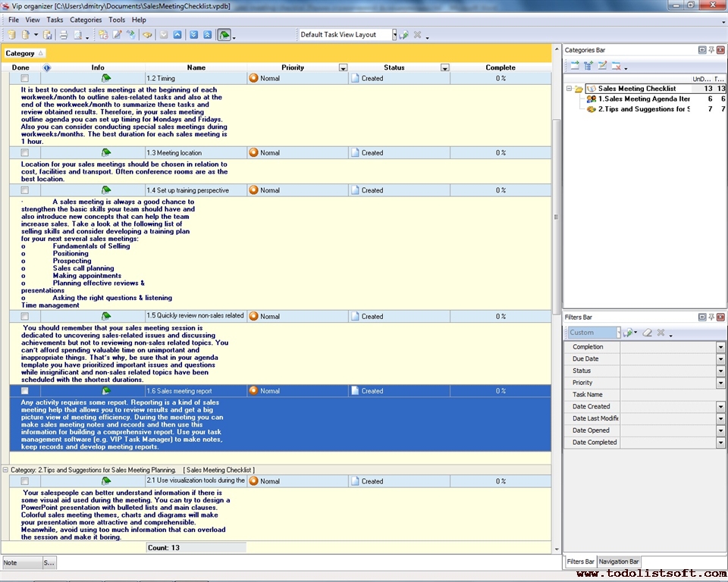
Task: Pin the Filters Bar panel
Action: (x=711, y=317)
